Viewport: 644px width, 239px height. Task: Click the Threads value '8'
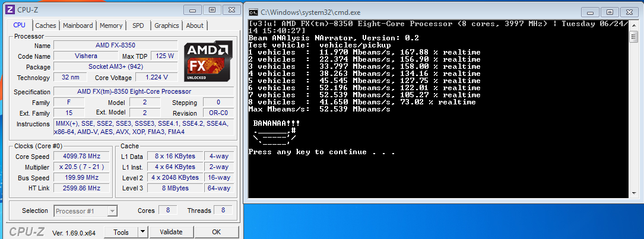[x=223, y=211]
